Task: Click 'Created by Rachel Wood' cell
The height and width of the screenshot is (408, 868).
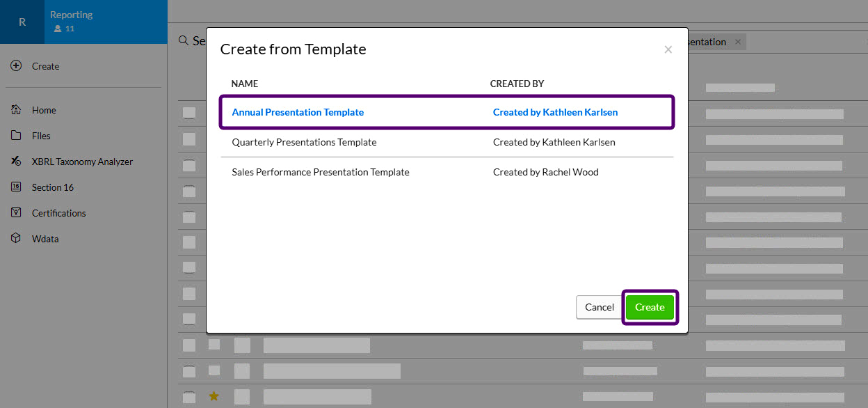Action: tap(545, 172)
